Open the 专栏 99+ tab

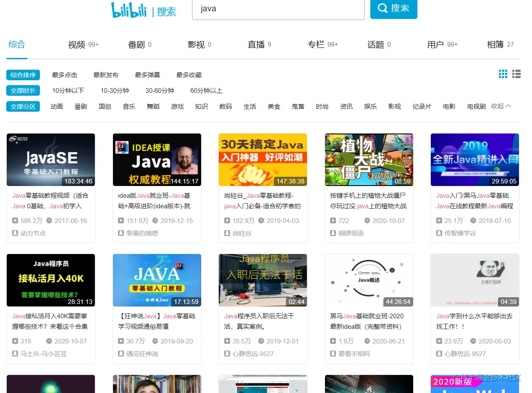(x=322, y=45)
